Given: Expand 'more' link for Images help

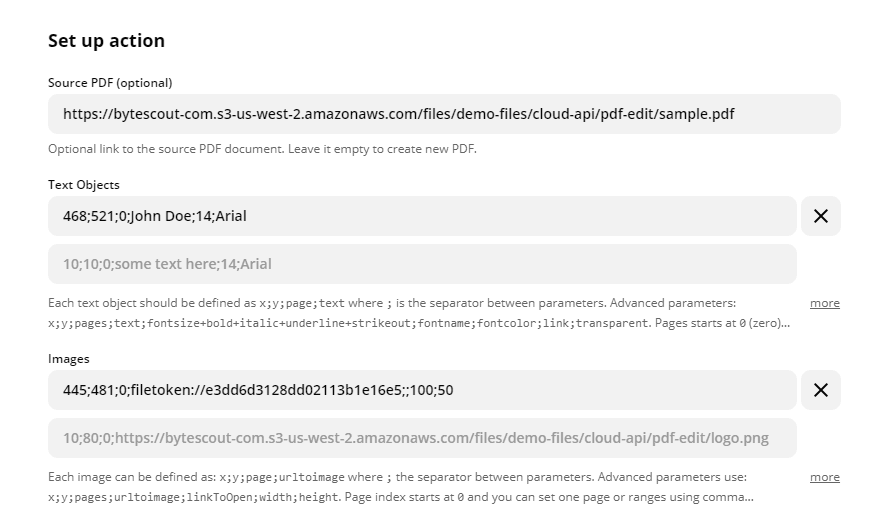Looking at the screenshot, I should 824,477.
